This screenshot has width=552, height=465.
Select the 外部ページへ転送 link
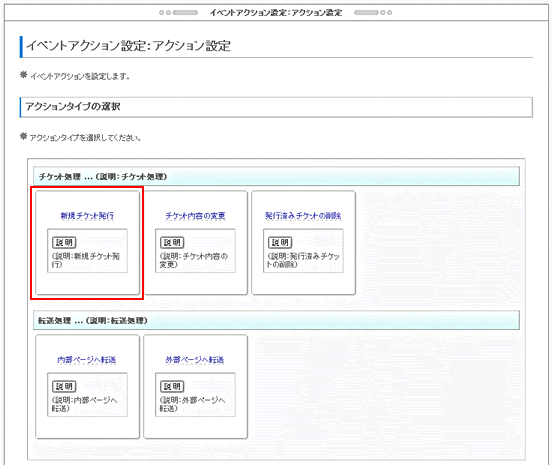(x=195, y=359)
